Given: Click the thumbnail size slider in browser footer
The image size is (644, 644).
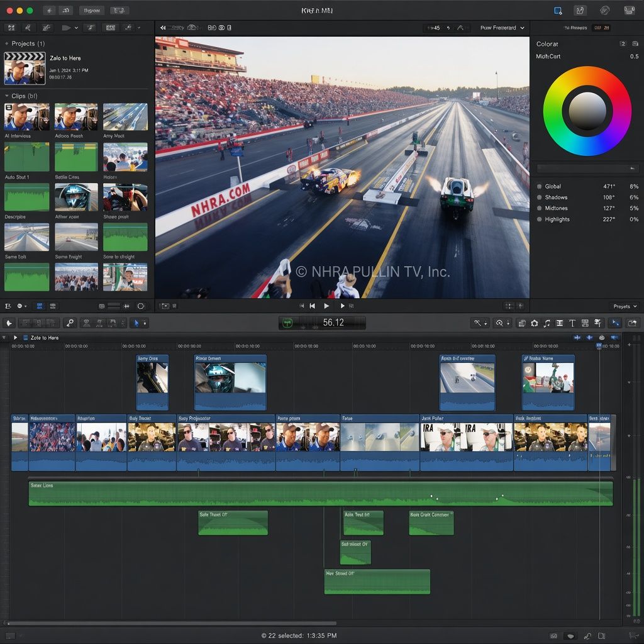Looking at the screenshot, I should (x=113, y=306).
